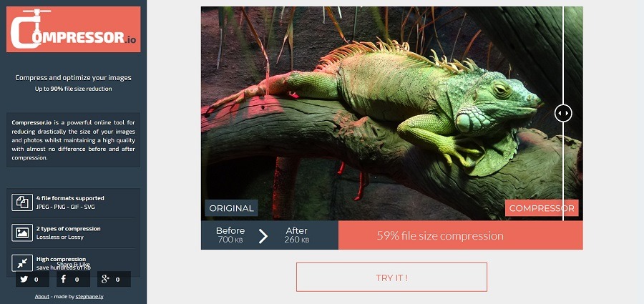Grab the before/after comparison slider handle
Screen dimensions: 644x304
click(563, 113)
